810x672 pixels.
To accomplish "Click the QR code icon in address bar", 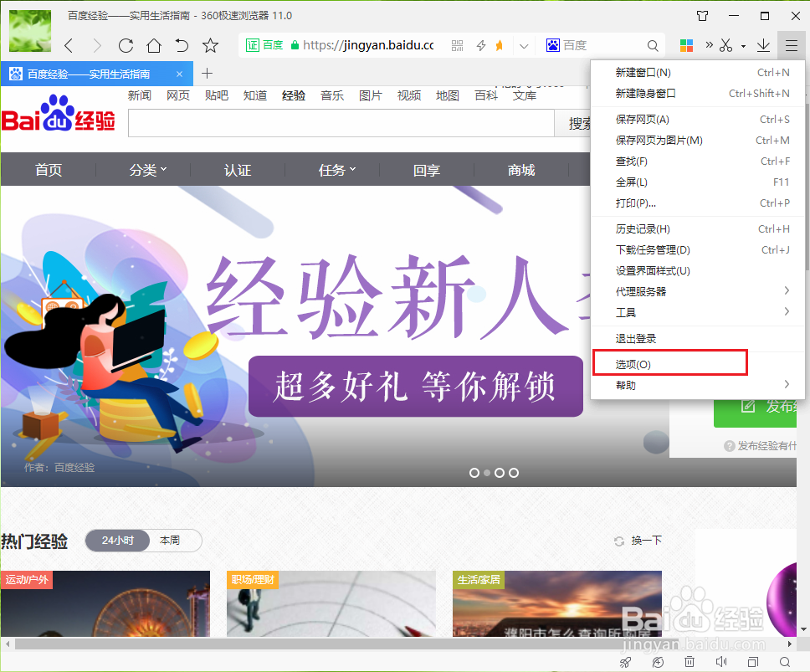I will [x=458, y=45].
